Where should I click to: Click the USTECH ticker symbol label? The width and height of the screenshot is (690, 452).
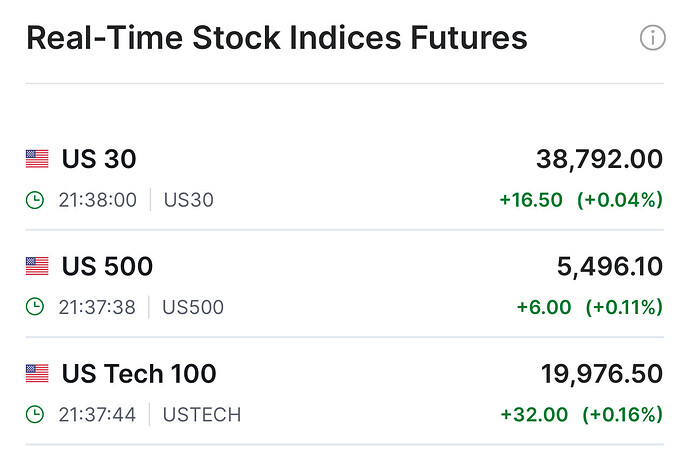click(201, 414)
